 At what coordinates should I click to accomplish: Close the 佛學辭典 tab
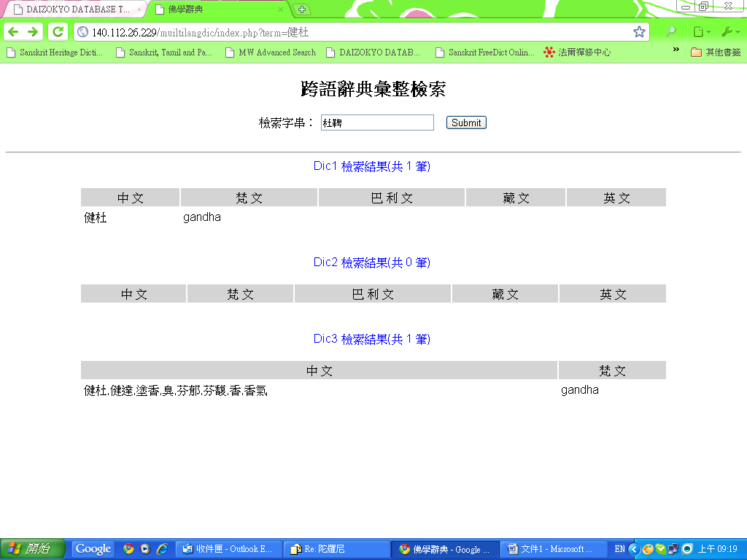pyautogui.click(x=281, y=9)
